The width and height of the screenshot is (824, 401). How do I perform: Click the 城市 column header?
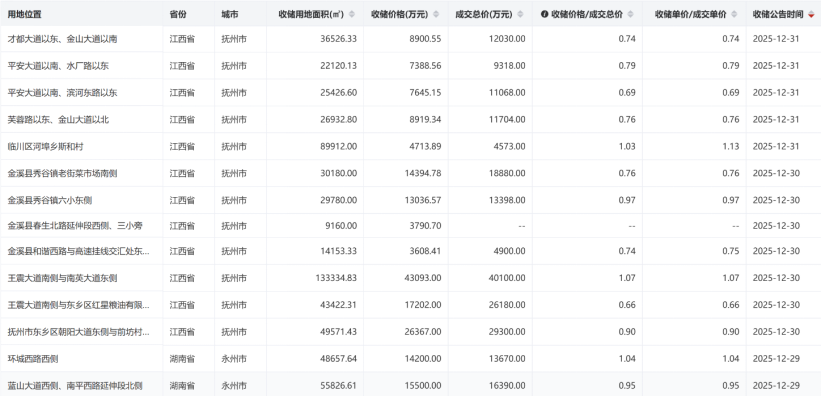pyautogui.click(x=230, y=15)
